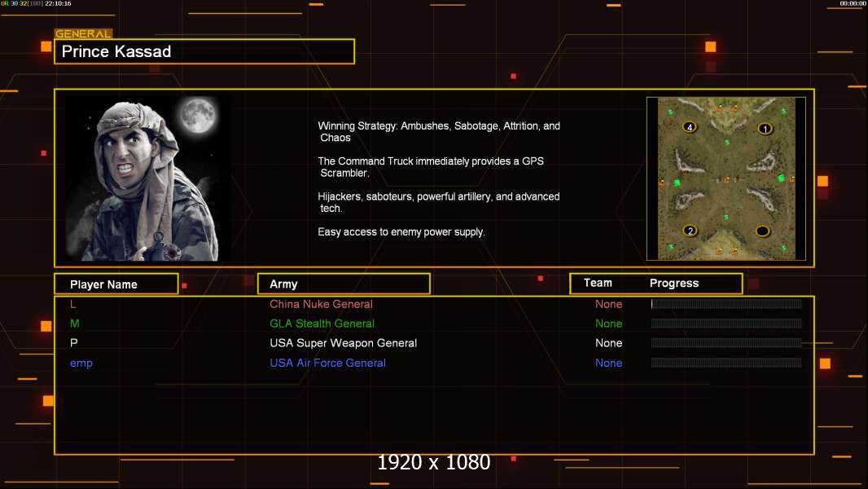Click the loading progress bar for player emp
The height and width of the screenshot is (489, 868).
click(x=726, y=363)
